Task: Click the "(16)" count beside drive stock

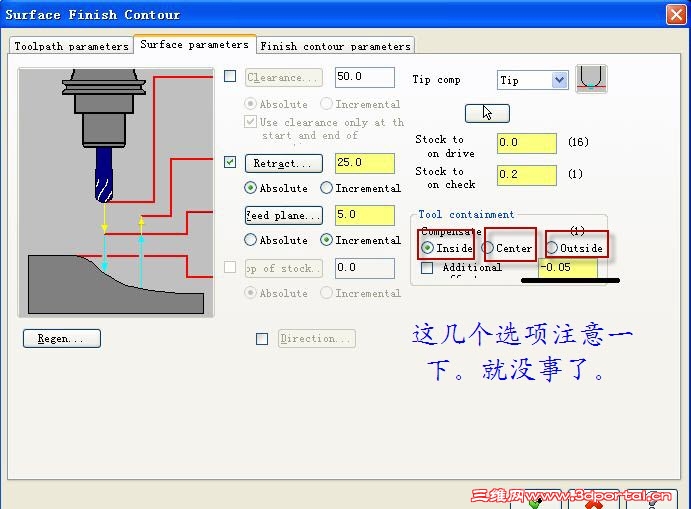Action: [578, 142]
